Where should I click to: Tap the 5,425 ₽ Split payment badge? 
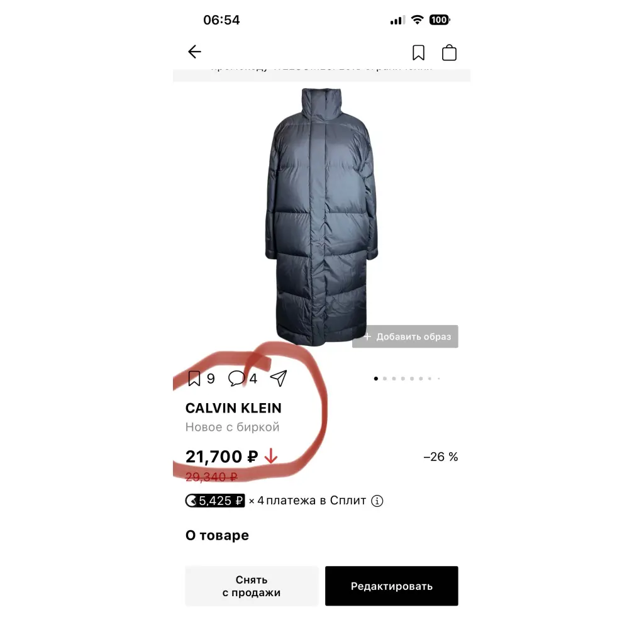point(215,501)
